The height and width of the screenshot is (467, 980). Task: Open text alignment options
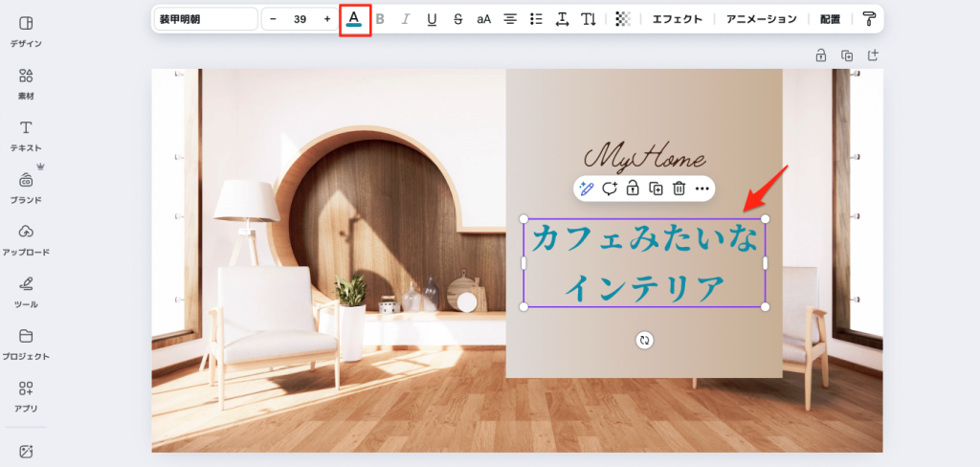click(x=510, y=19)
